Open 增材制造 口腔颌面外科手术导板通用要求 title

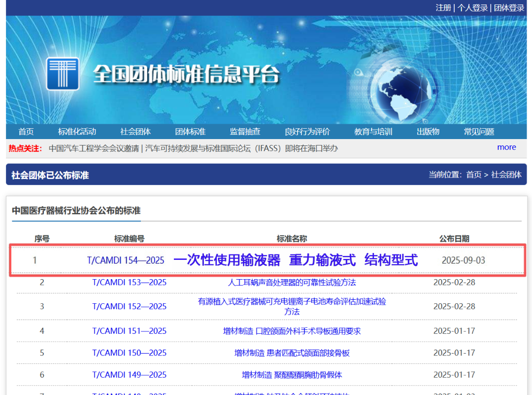[292, 331]
